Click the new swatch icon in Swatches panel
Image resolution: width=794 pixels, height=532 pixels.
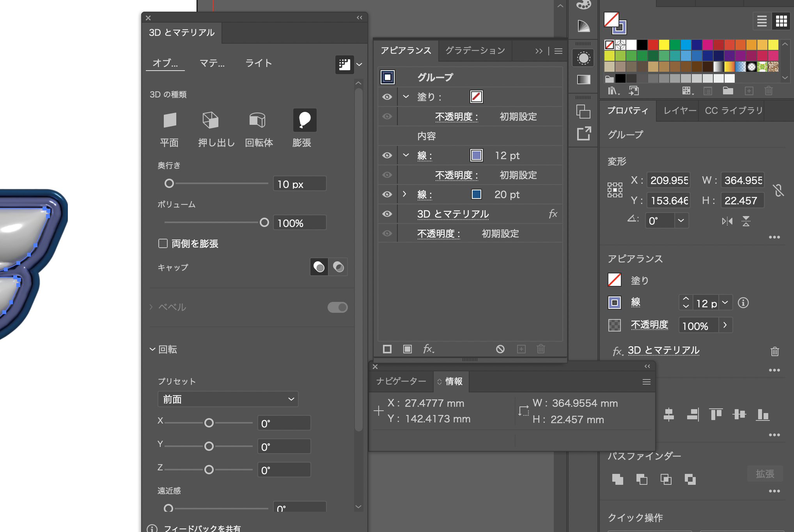click(x=749, y=90)
